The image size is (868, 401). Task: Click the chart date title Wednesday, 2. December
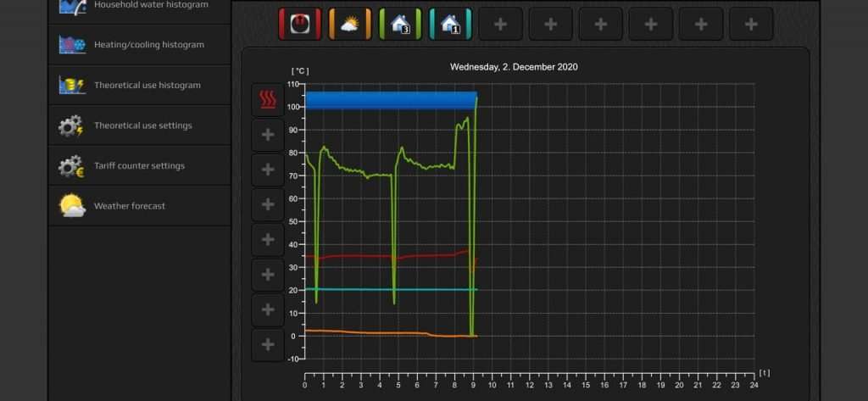click(x=514, y=67)
